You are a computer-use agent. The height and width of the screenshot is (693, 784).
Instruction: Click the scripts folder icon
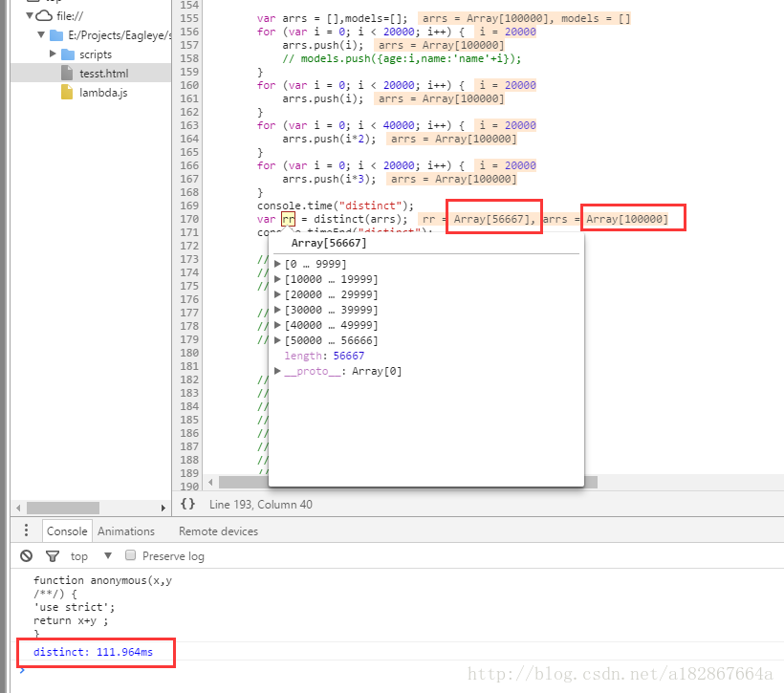click(68, 54)
